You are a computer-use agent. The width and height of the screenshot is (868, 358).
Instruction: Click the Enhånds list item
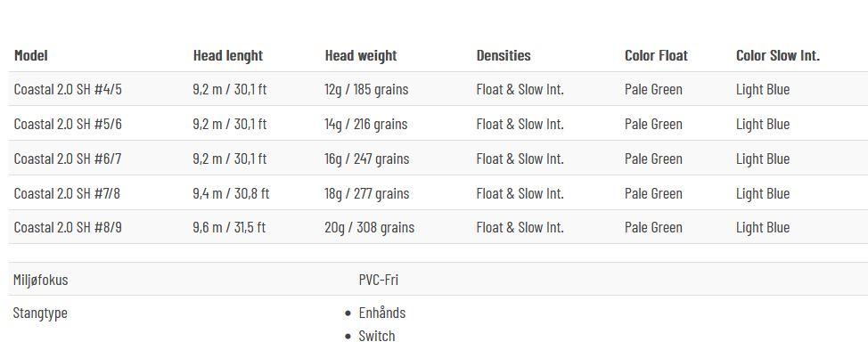pos(382,313)
